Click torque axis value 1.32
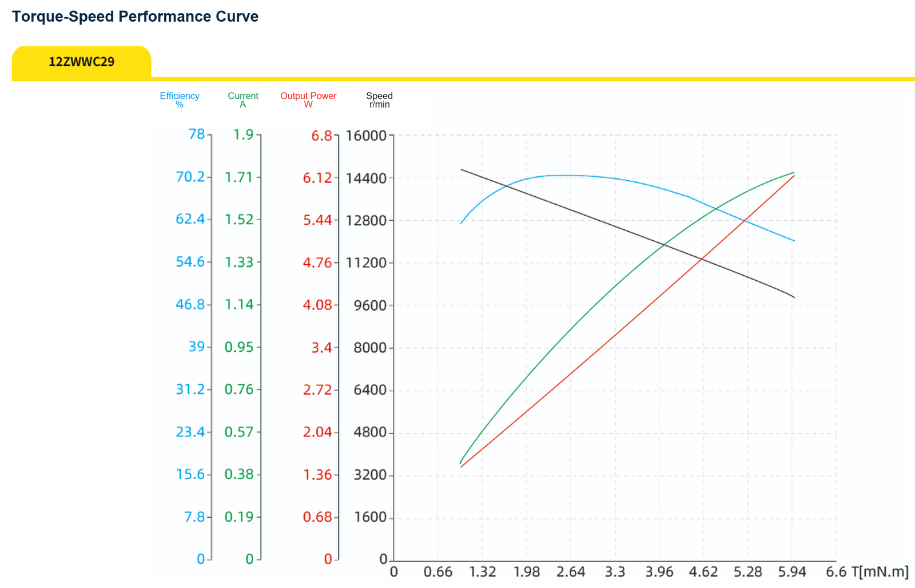This screenshot has width=915, height=588. 482,572
